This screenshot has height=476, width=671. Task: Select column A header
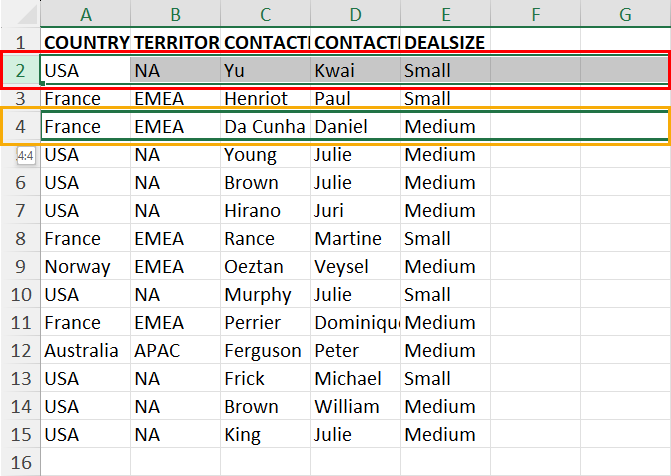tap(86, 14)
